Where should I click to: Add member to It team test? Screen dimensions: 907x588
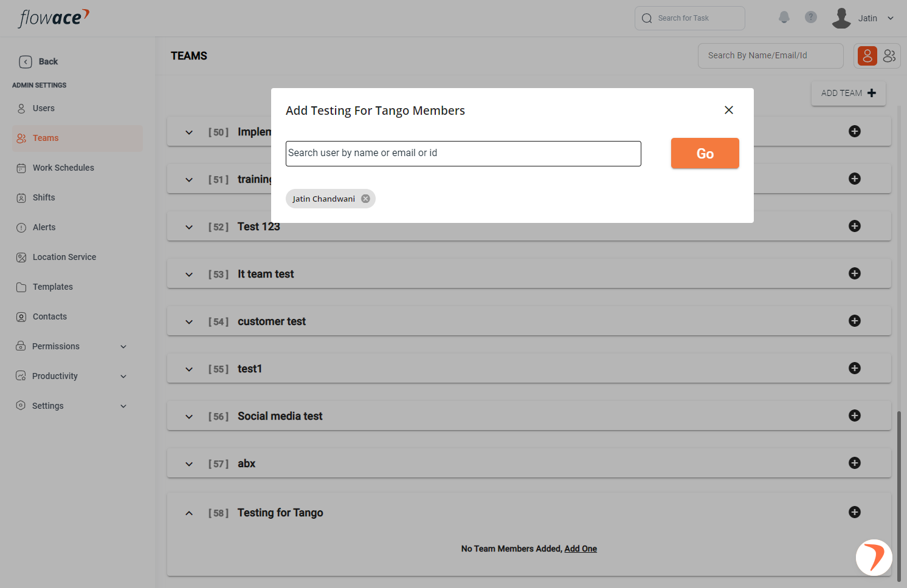click(x=855, y=273)
